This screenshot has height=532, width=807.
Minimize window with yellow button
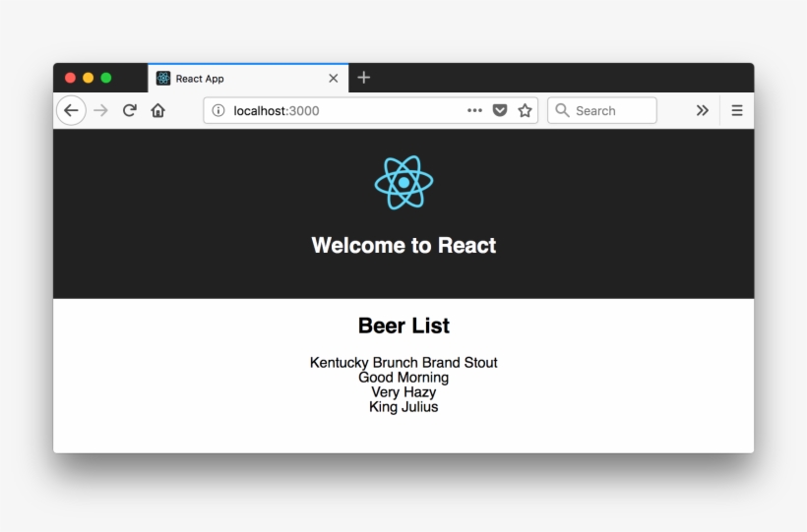click(x=88, y=78)
